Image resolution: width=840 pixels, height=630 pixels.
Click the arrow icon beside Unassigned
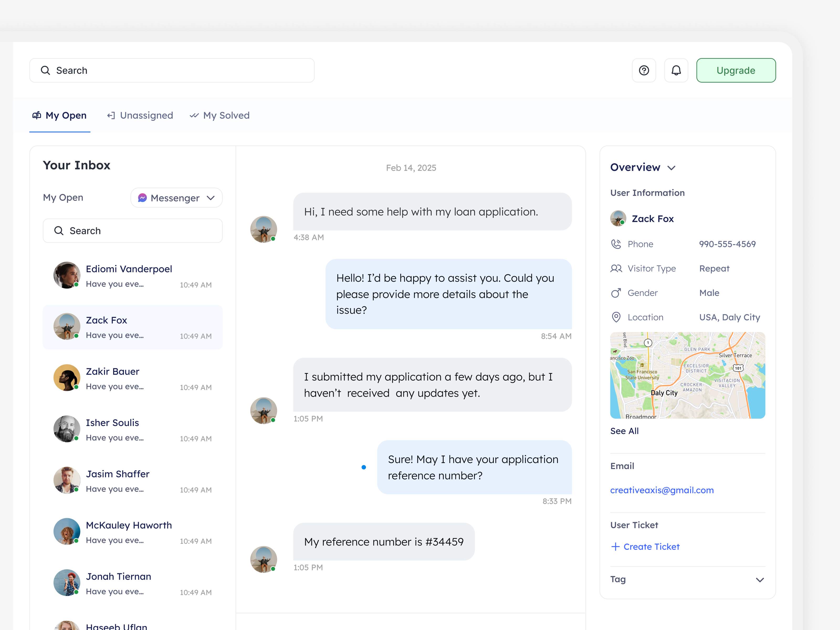coord(111,115)
